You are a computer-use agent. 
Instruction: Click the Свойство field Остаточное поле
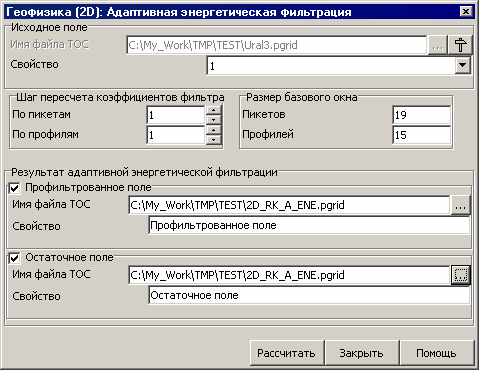pyautogui.click(x=309, y=296)
